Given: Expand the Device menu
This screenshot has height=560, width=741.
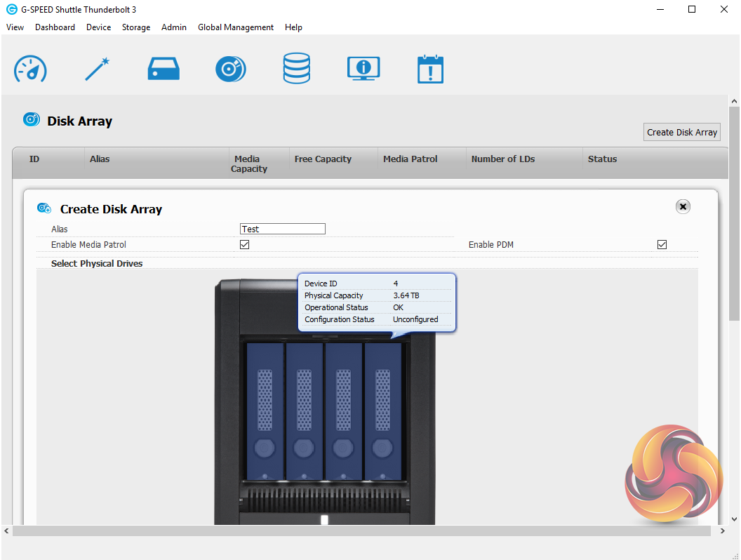Looking at the screenshot, I should click(x=98, y=27).
